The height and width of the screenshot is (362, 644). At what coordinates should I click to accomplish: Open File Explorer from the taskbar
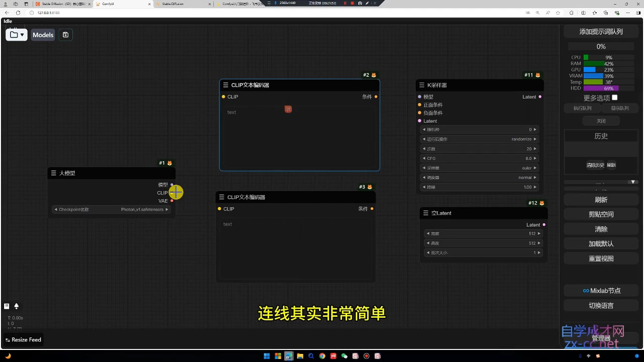pos(300,356)
